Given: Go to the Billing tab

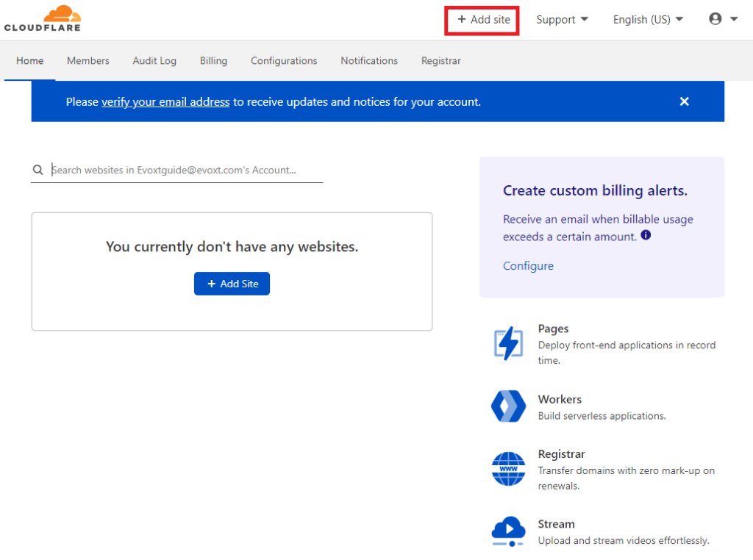Looking at the screenshot, I should coord(213,61).
